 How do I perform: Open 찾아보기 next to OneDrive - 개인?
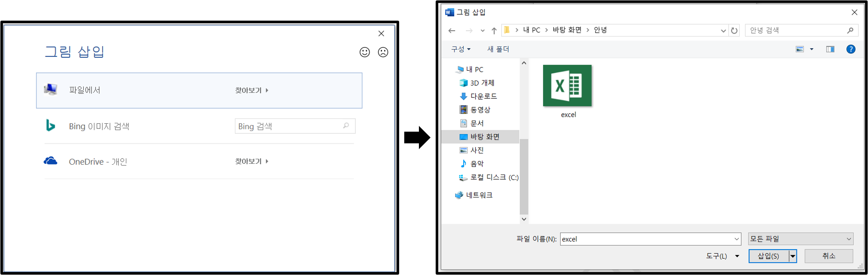252,161
